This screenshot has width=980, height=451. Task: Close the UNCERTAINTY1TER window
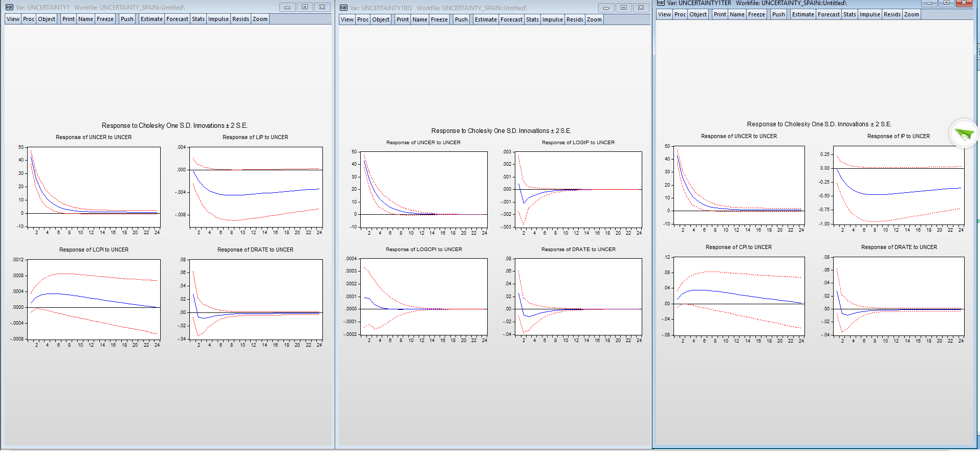pyautogui.click(x=964, y=3)
